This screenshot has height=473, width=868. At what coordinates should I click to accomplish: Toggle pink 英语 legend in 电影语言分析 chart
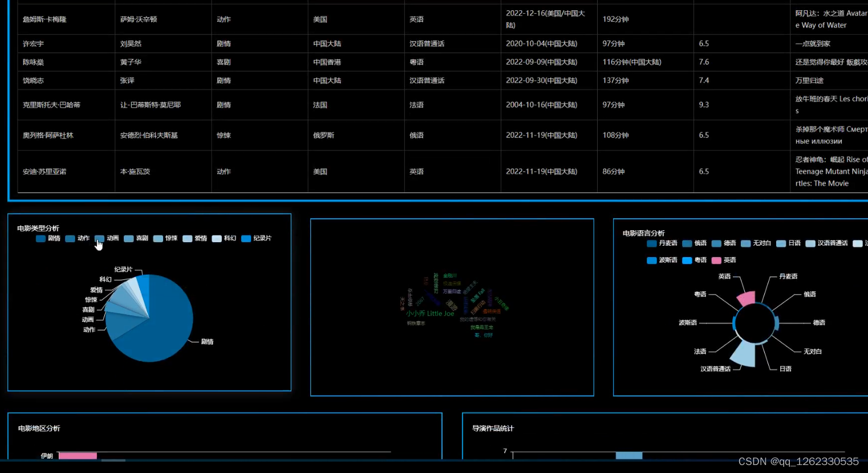click(724, 260)
